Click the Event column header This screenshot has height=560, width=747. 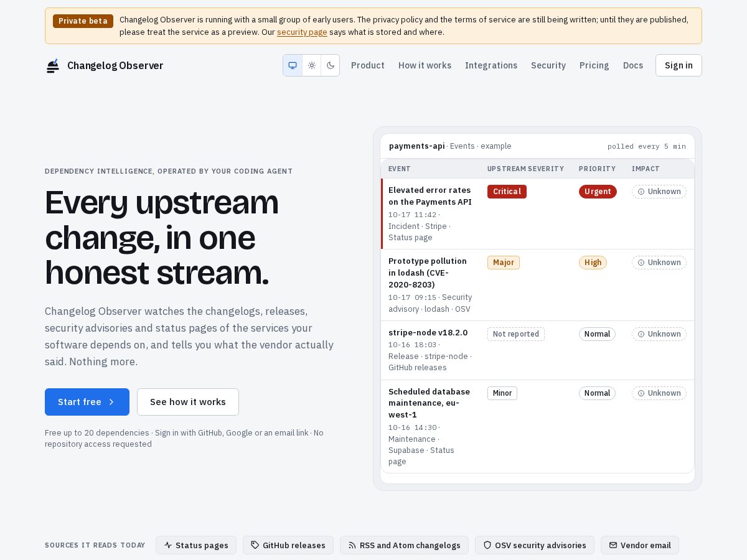[x=399, y=169]
